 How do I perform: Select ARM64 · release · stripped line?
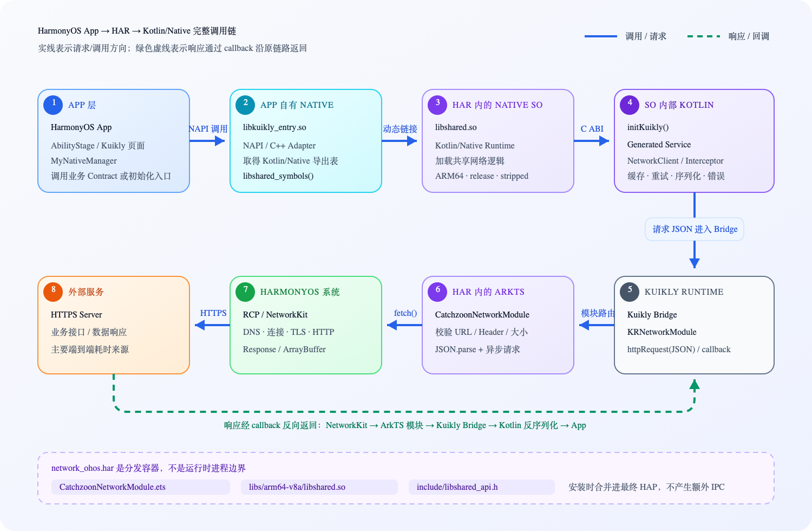tap(482, 176)
